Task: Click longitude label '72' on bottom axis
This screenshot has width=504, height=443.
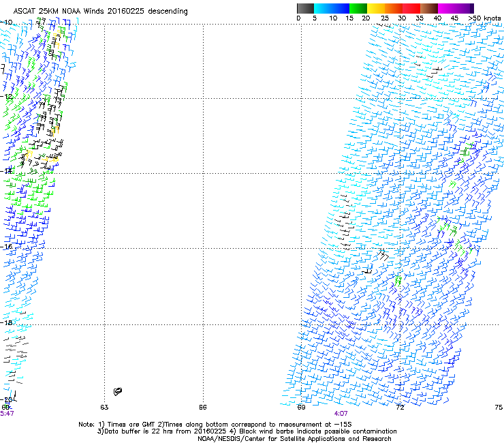Action: coord(400,408)
